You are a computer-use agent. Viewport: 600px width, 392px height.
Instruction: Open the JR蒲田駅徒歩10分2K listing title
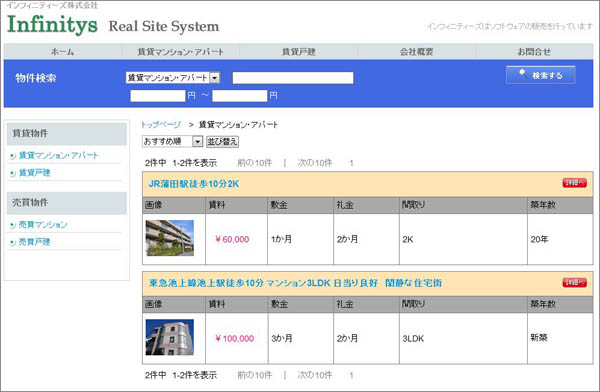click(194, 184)
